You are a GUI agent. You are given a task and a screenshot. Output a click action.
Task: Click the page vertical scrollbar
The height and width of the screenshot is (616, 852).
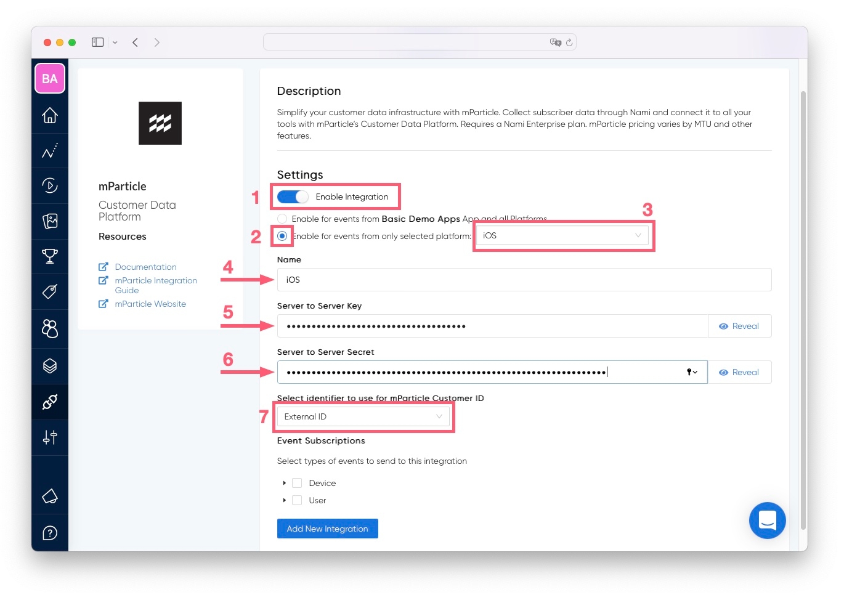point(803,310)
